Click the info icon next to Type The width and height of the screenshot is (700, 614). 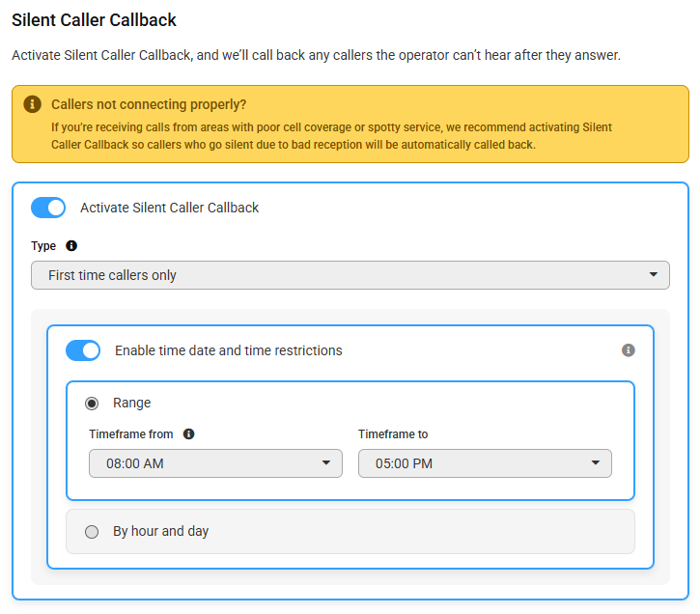pos(71,246)
